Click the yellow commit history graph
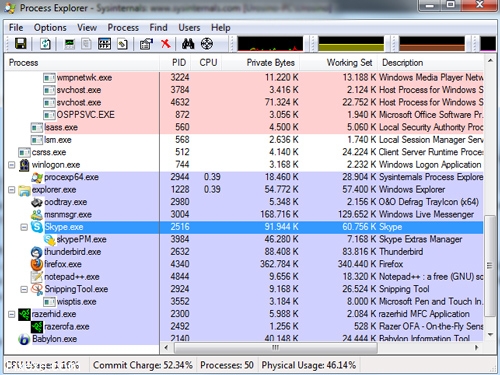This screenshot has height=375, width=500. 351,44
